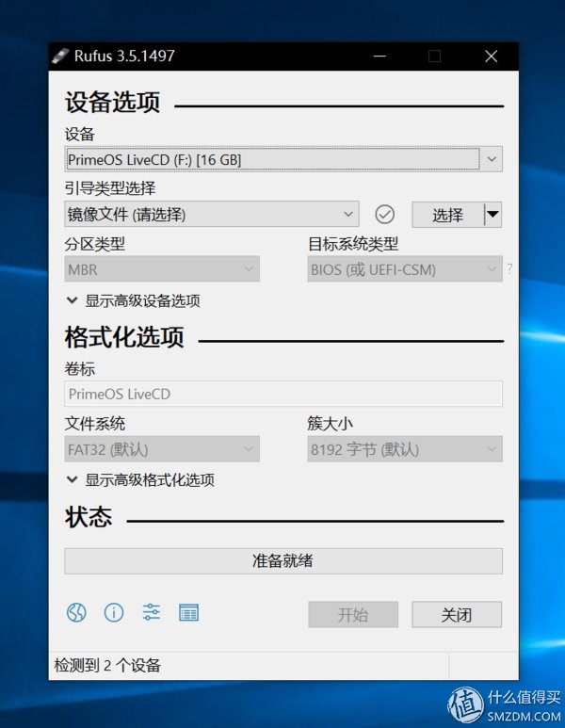The width and height of the screenshot is (565, 728).
Task: Open the MBR partition scheme dropdown
Action: click(x=162, y=268)
